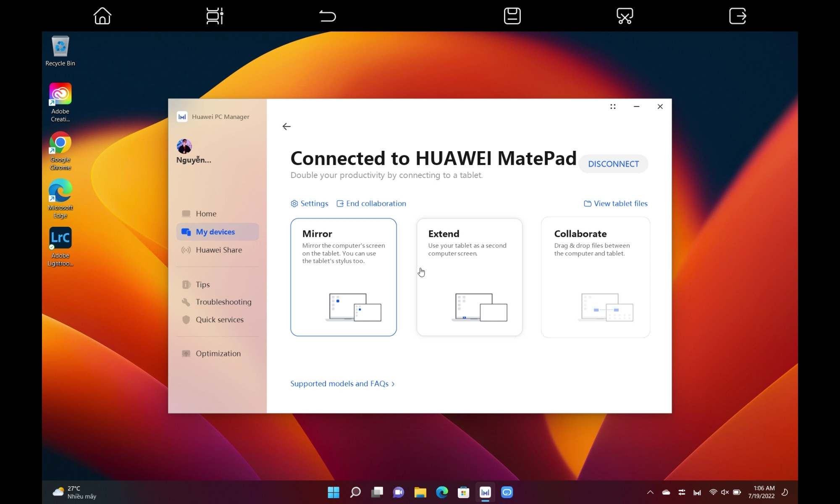Click the OneDrive cloud tray icon
840x504 pixels.
click(x=666, y=492)
